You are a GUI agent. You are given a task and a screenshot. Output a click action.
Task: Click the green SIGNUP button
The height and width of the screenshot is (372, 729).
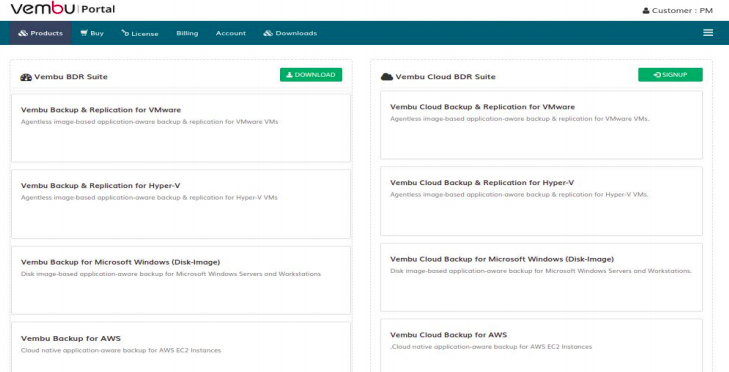pos(670,74)
